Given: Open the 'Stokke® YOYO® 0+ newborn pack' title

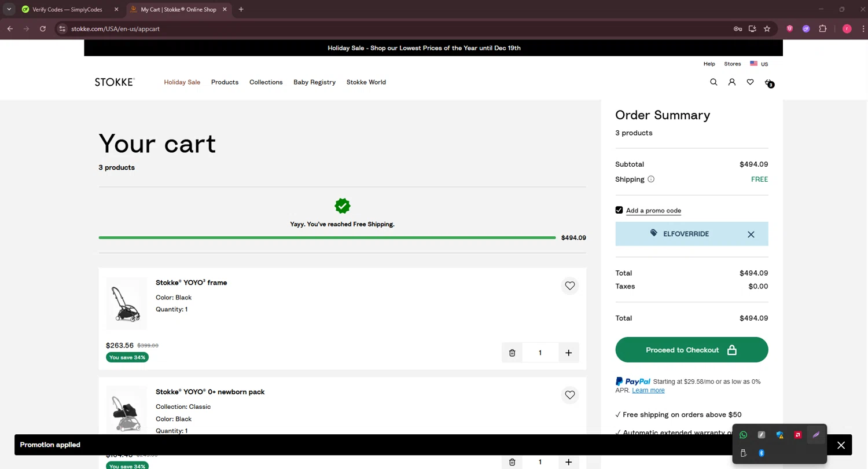Looking at the screenshot, I should point(210,392).
